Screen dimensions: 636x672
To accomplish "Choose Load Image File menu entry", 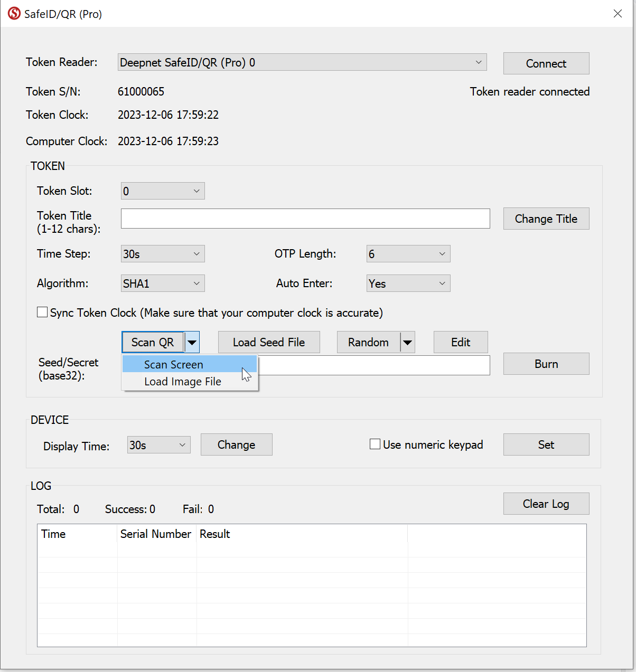I will coord(183,382).
